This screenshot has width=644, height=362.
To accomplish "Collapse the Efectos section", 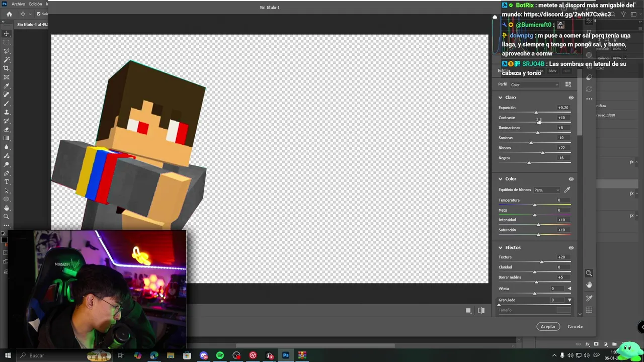I will [500, 248].
